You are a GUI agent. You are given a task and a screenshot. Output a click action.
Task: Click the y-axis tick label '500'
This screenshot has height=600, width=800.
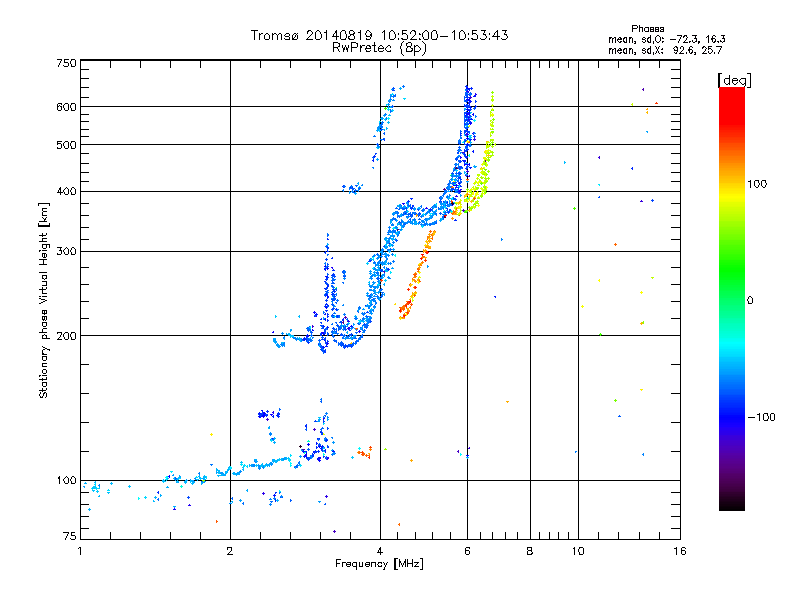(x=67, y=145)
